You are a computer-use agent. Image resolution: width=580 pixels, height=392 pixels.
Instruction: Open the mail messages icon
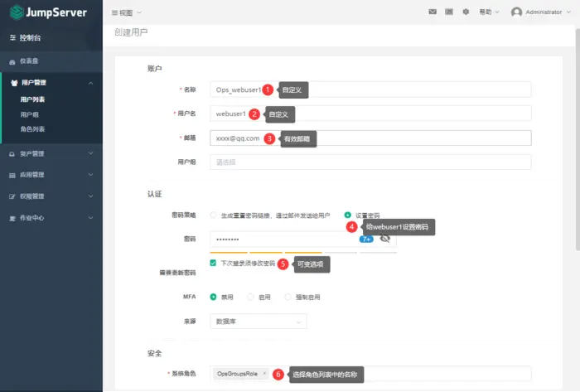click(433, 12)
